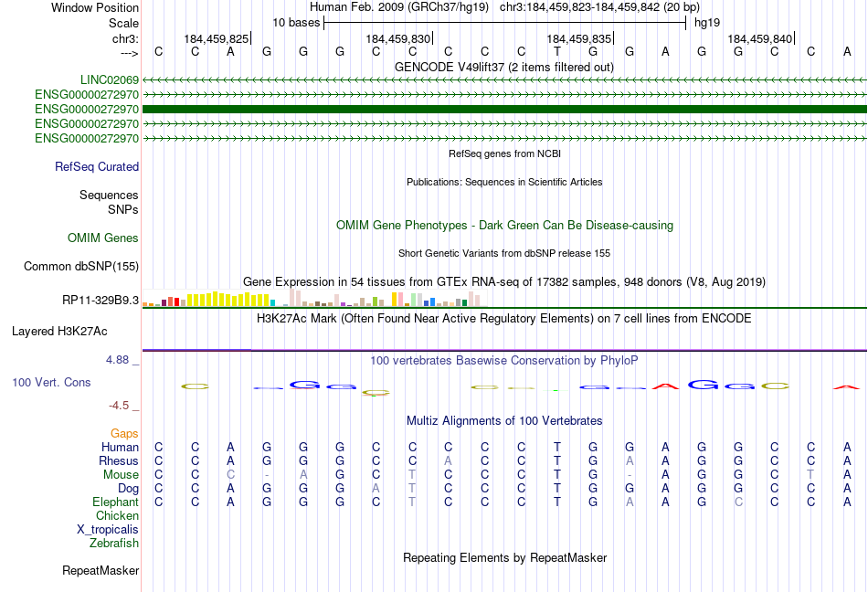Open 100 vertebrates Basewise Conservation by PhyloP title
Screen dimensions: 868x592
click(504, 361)
